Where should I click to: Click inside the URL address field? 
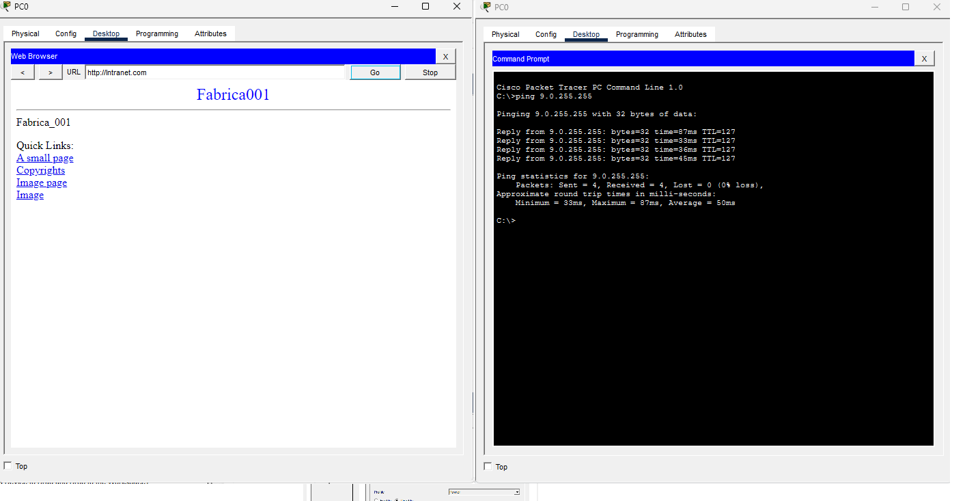click(x=214, y=71)
